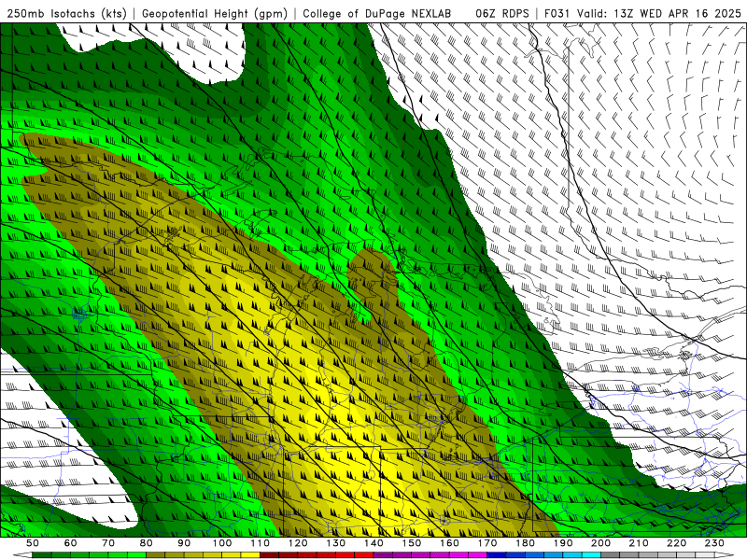This screenshot has height=560, width=747.
Task: Click the colorbar label '190'
Action: 564,543
